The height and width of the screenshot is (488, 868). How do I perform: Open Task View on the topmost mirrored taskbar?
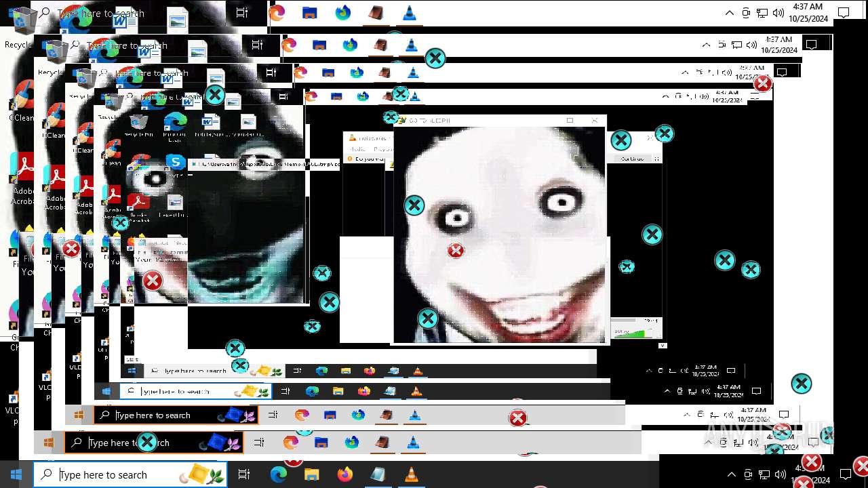click(x=242, y=13)
